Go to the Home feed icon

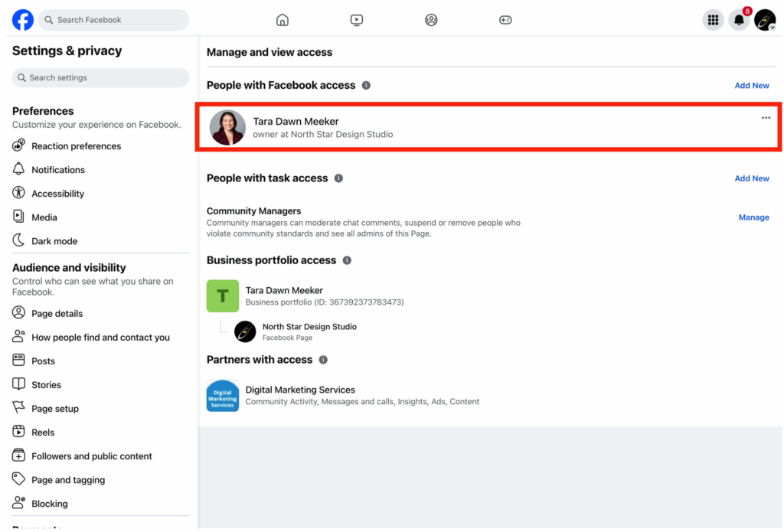[283, 20]
